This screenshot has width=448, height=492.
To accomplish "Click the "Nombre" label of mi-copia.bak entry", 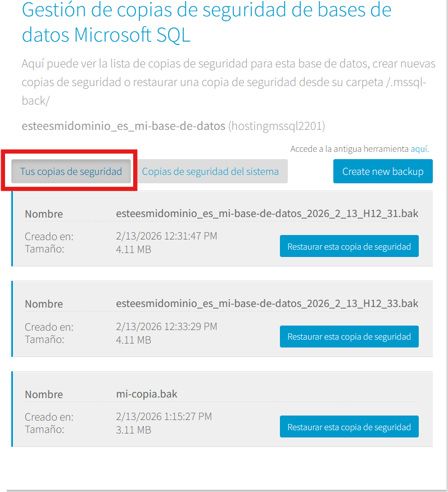I will pos(44,394).
